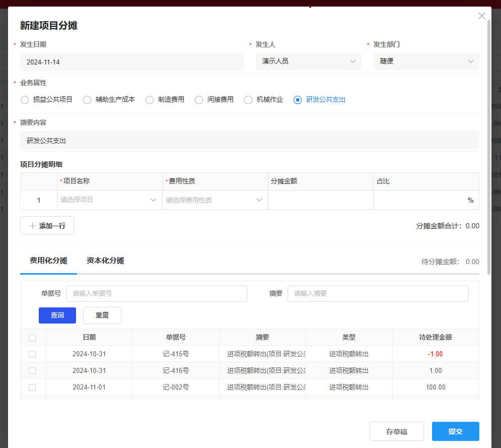The image size is (501, 448).
Task: Check the row for voucher 记-415号
Action: (x=33, y=354)
